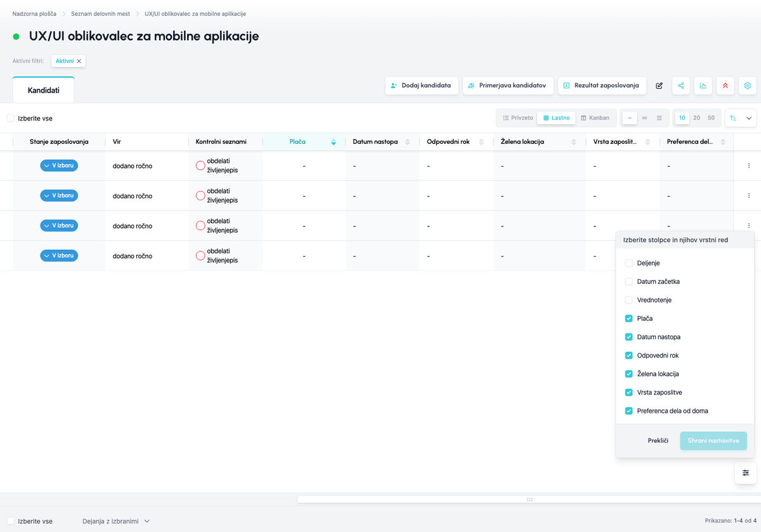The height and width of the screenshot is (532, 761).
Task: Check the Deljenje column checkbox
Action: [x=629, y=263]
